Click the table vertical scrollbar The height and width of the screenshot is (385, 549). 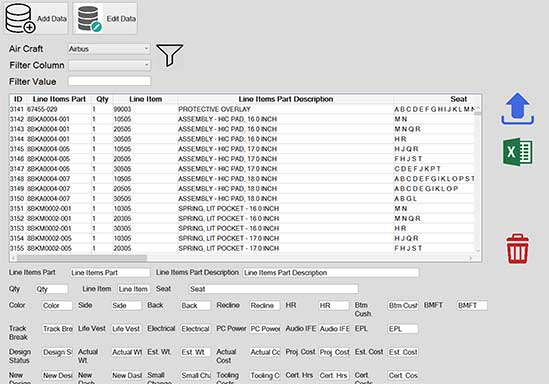[x=478, y=178]
